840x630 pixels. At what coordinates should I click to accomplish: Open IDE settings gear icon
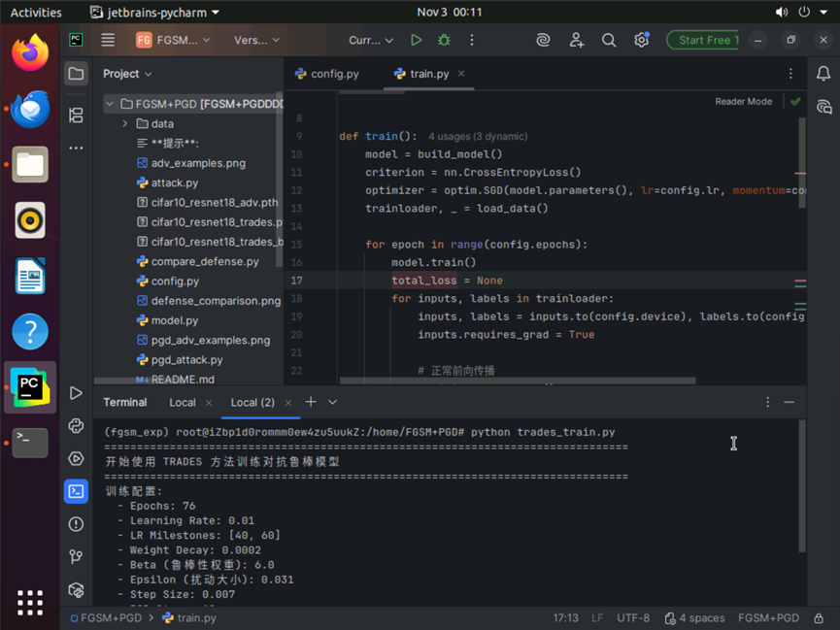641,40
